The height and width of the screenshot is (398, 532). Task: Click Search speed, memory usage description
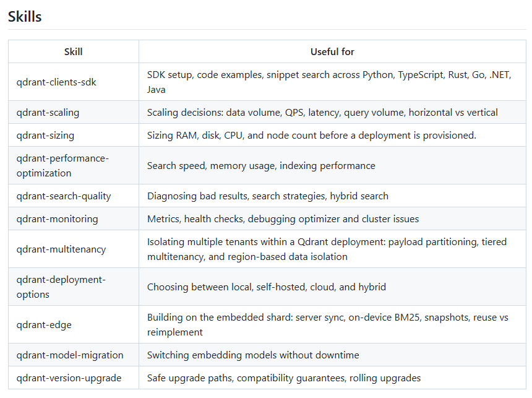(332, 165)
